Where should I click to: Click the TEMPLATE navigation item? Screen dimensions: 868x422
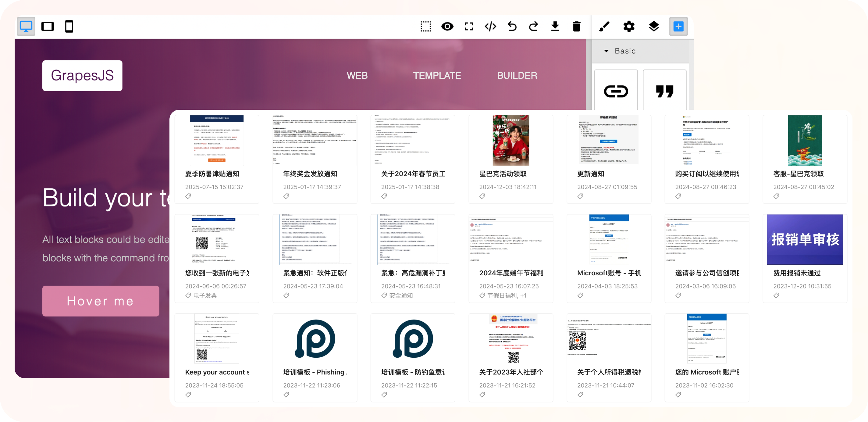click(x=437, y=76)
